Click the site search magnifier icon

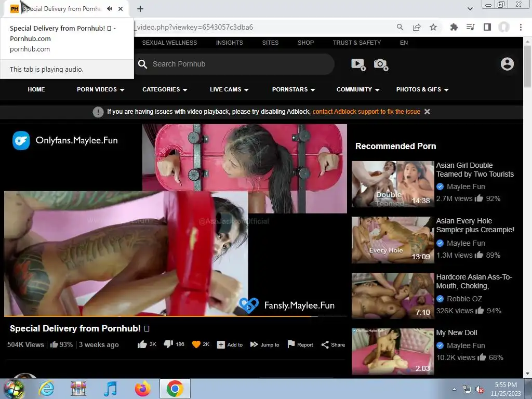pos(142,64)
